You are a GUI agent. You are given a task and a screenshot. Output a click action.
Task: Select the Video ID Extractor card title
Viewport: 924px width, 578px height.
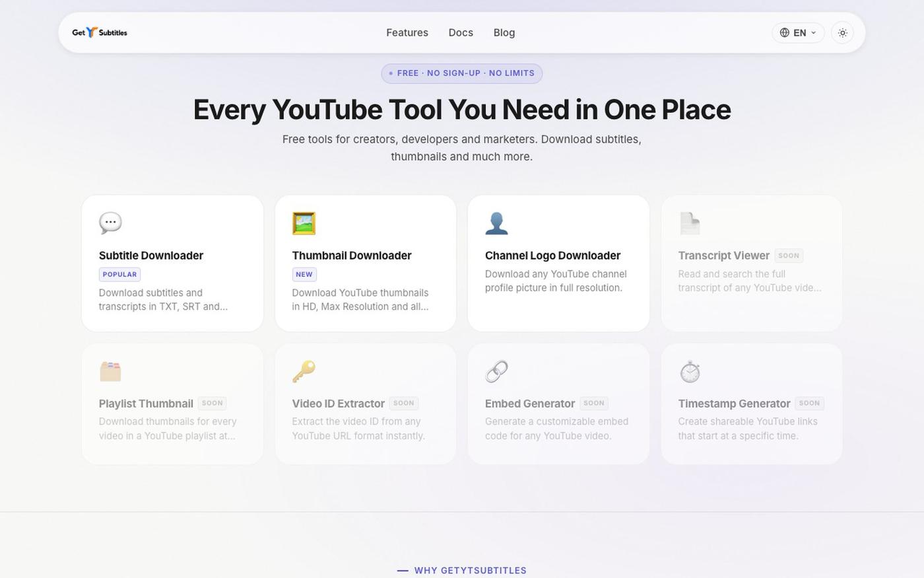click(338, 404)
